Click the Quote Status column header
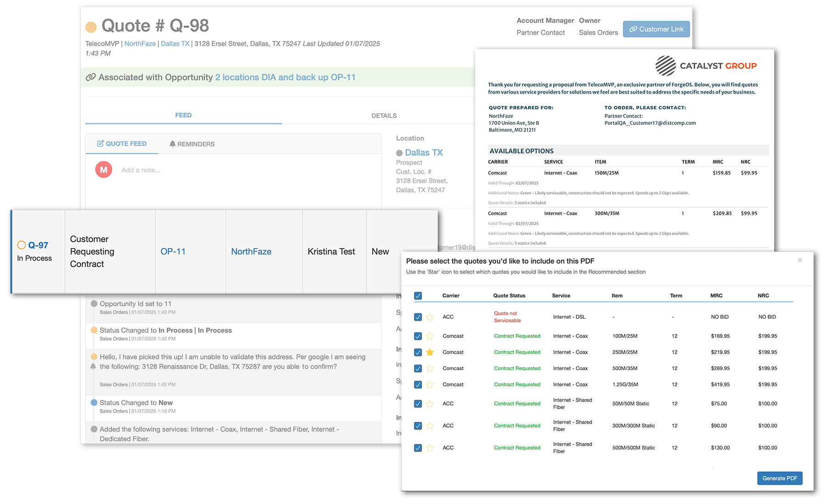Viewport: 826px width, 504px height. tap(509, 295)
